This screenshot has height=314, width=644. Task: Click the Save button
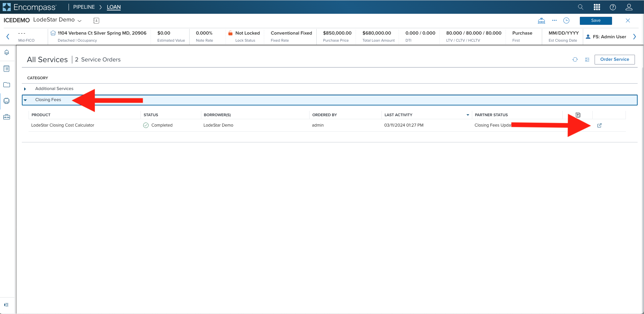point(596,20)
